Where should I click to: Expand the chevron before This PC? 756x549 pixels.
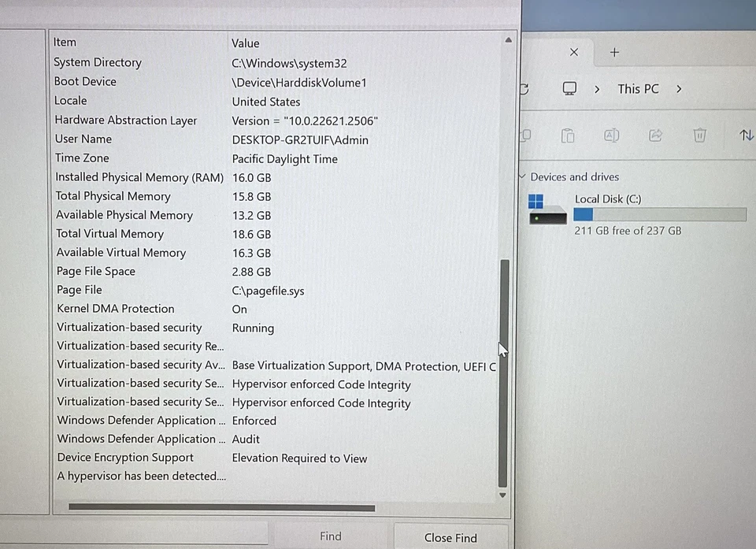coord(597,89)
